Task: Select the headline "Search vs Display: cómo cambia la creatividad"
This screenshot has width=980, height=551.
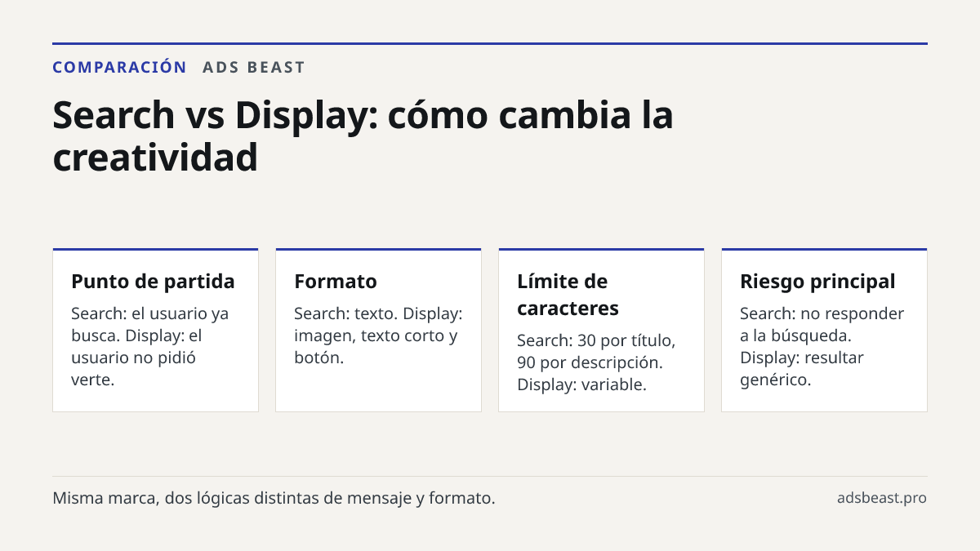Action: click(x=363, y=136)
